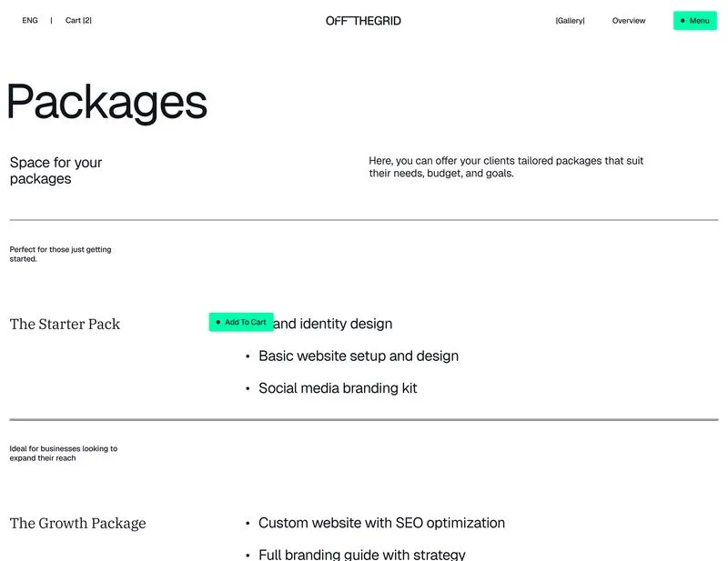728x561 pixels.
Task: Go to the Overview page link
Action: pyautogui.click(x=629, y=20)
